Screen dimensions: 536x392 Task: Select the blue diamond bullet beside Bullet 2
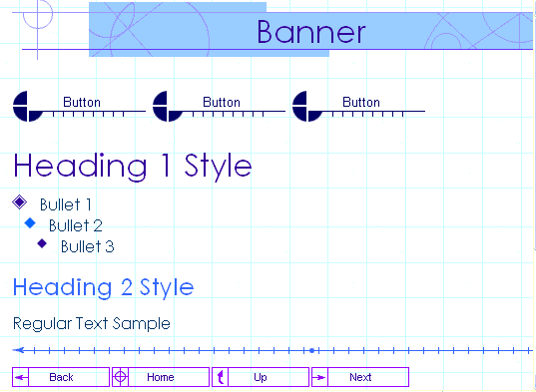tap(30, 223)
